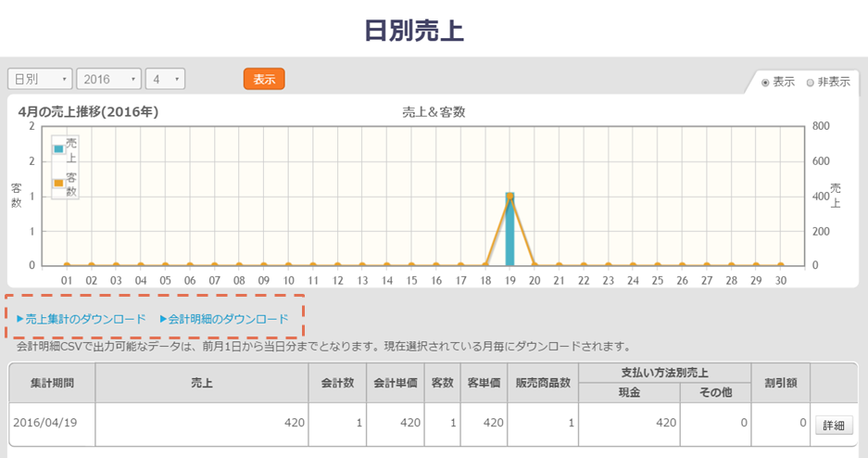Select the 表示 radio button
The width and height of the screenshot is (868, 458).
[765, 83]
